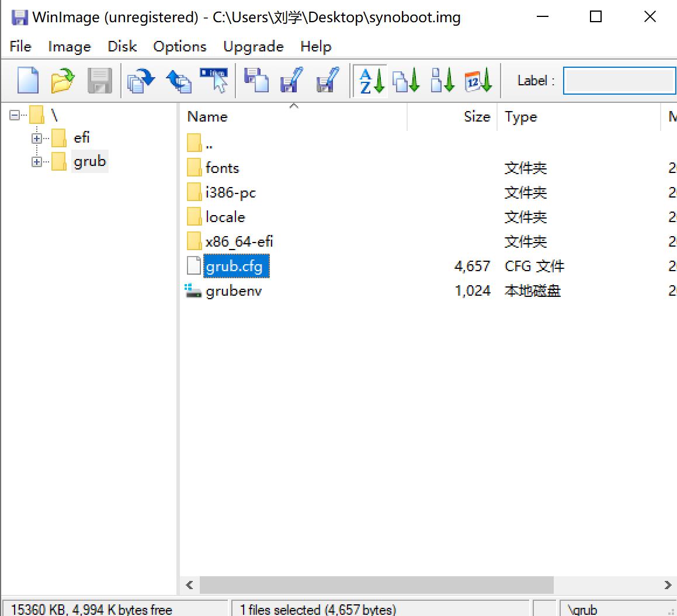Open the File menu

20,46
